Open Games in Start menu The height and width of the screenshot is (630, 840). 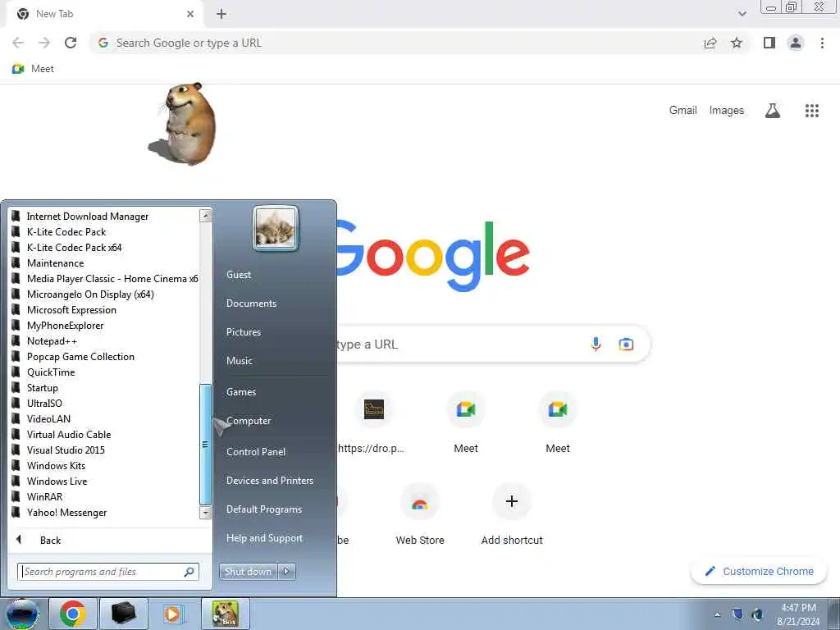(241, 392)
